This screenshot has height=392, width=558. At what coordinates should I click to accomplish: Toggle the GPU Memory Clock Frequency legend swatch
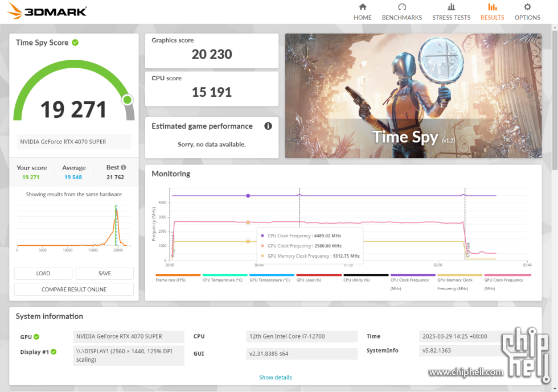pyautogui.click(x=460, y=275)
